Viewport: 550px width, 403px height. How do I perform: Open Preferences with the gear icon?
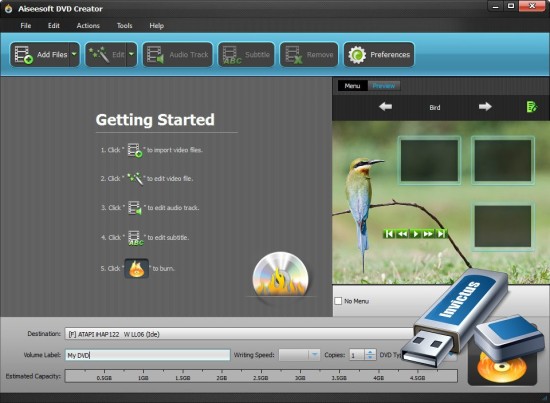click(379, 54)
